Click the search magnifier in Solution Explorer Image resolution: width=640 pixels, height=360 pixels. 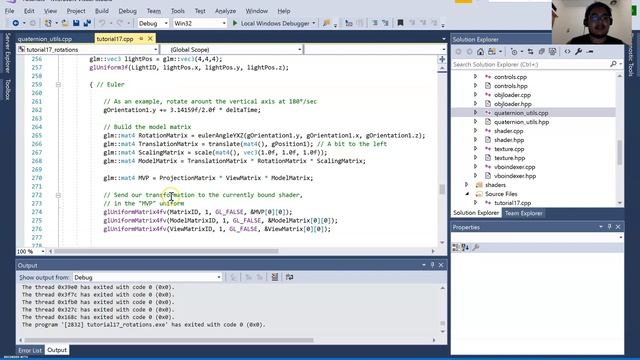[613, 64]
